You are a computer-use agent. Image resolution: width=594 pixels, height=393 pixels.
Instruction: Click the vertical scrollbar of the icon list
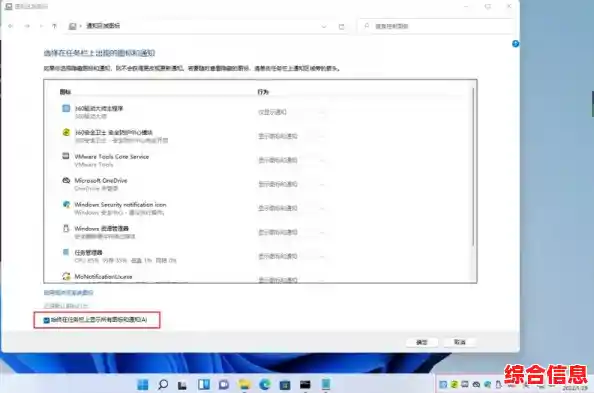[473, 167]
